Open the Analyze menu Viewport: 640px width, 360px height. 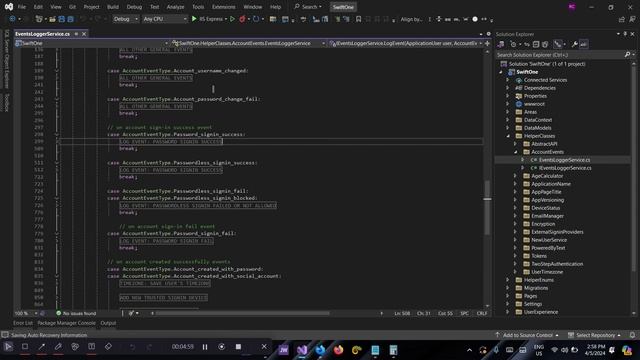coord(175,7)
